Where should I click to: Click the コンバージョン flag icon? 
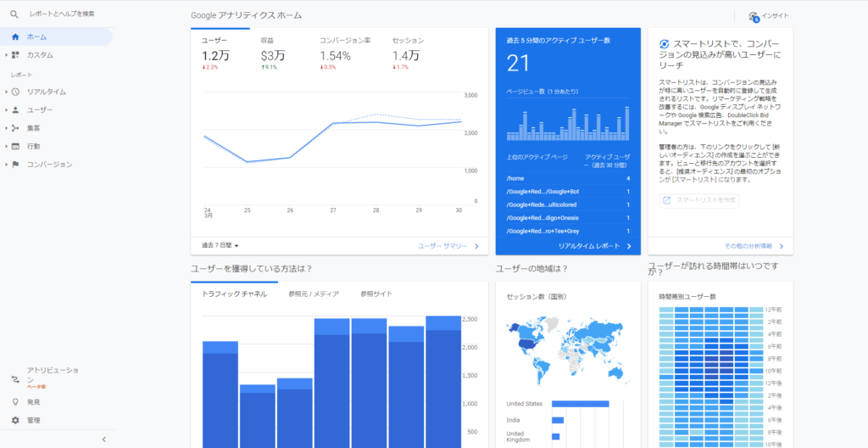click(15, 165)
